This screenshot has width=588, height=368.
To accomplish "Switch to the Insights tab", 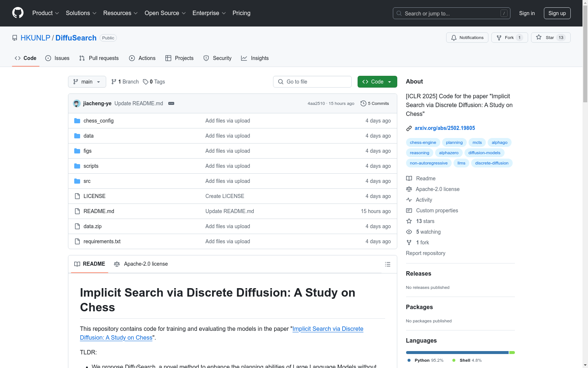I will pyautogui.click(x=255, y=58).
